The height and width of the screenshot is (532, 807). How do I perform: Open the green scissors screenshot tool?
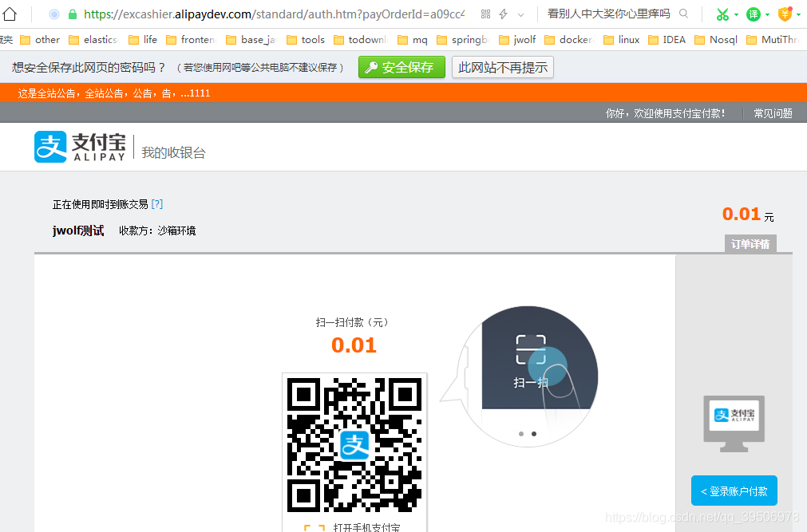coord(722,14)
